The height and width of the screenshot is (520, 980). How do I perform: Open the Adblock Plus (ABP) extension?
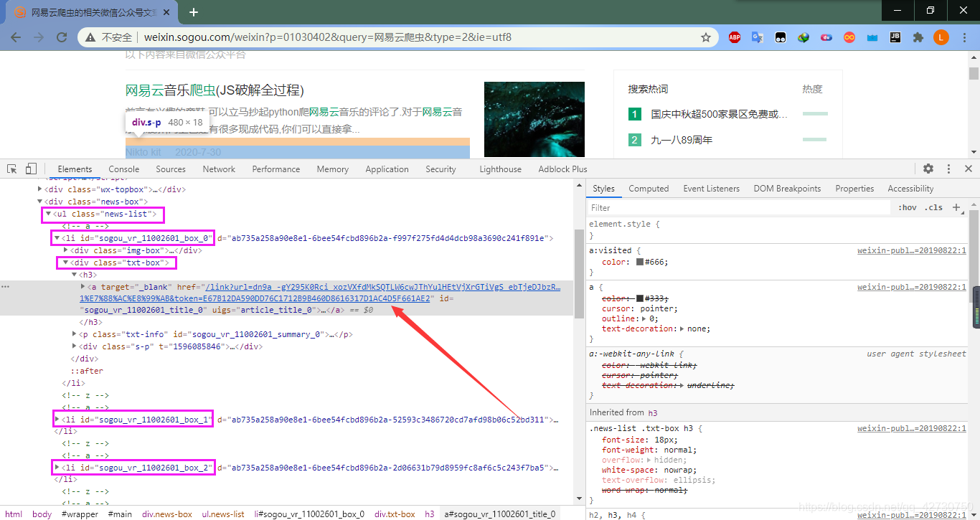coord(735,37)
